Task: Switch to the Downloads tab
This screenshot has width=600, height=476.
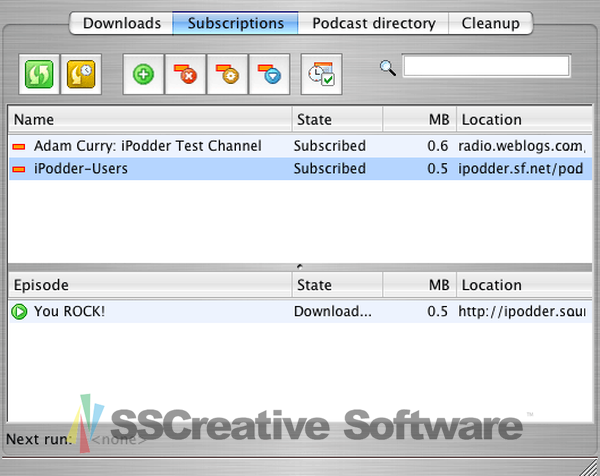Action: coord(121,23)
